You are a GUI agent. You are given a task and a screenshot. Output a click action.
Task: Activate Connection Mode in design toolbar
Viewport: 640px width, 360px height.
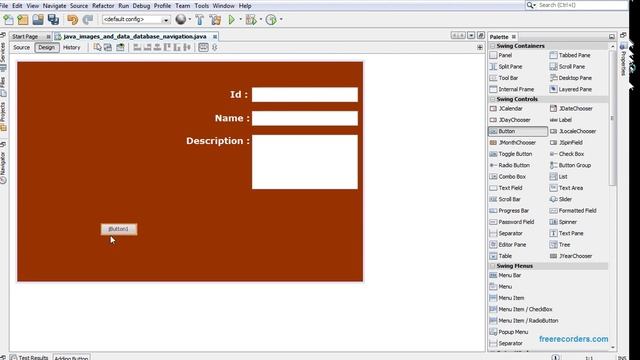click(x=108, y=47)
